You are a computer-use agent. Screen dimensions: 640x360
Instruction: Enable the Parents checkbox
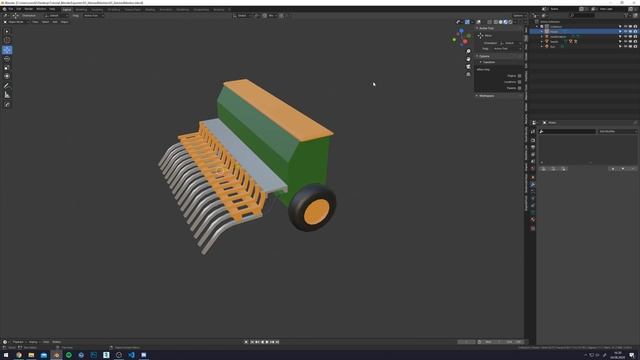[x=519, y=88]
